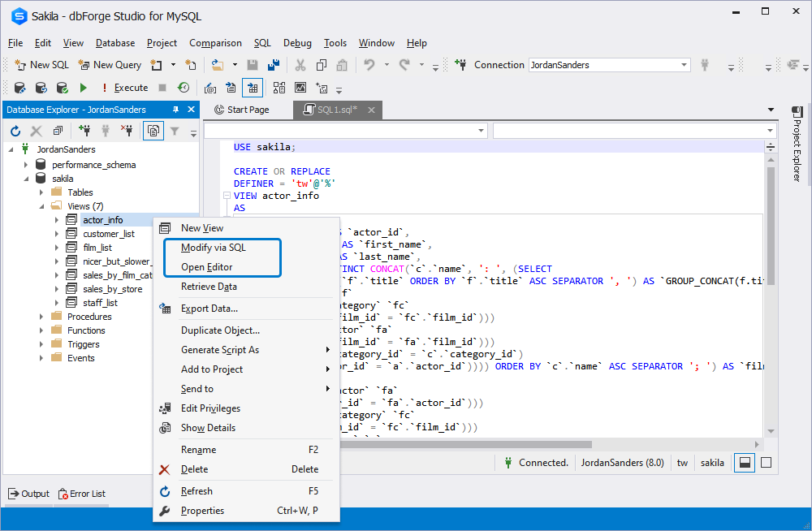The height and width of the screenshot is (531, 812).
Task: Click red-x plug icon in Database Explorer toolbar
Action: click(127, 131)
